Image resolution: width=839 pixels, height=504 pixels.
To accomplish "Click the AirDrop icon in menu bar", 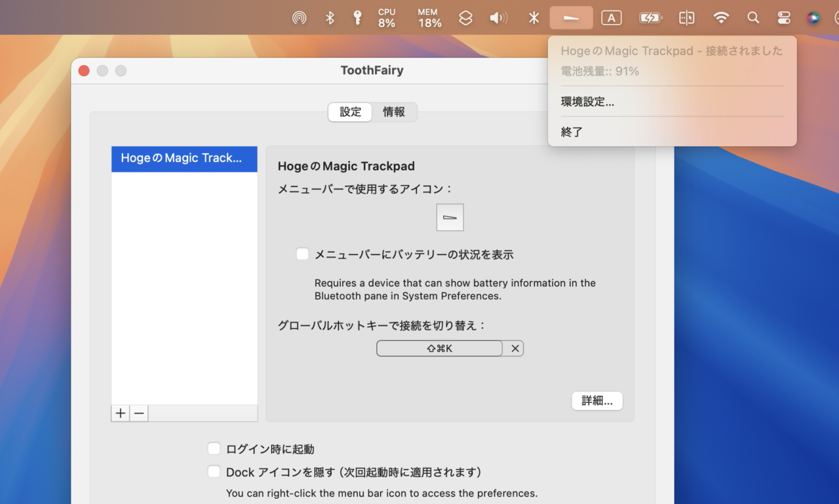I will click(x=300, y=18).
